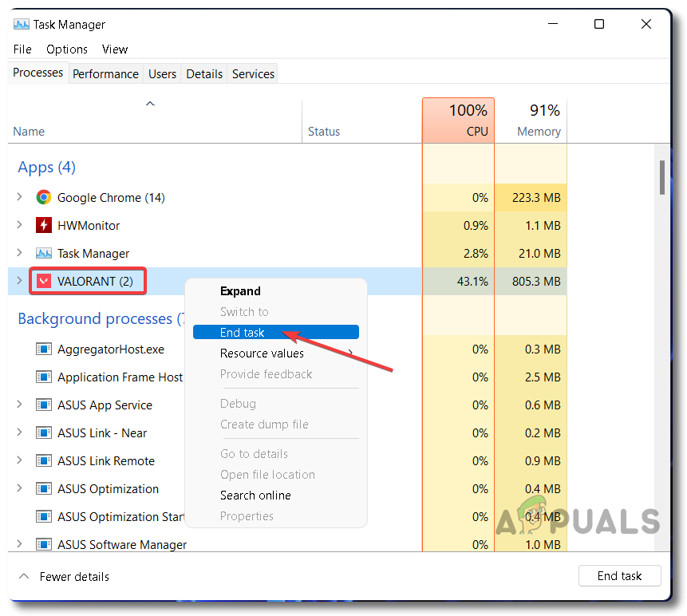
Task: Click Chrome's 223.3 MB memory value
Action: (536, 198)
